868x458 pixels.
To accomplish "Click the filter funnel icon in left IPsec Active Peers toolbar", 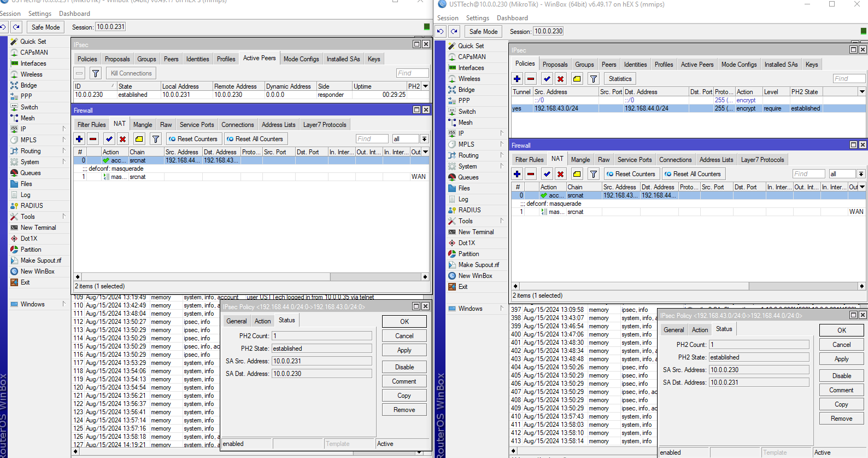I will [96, 73].
